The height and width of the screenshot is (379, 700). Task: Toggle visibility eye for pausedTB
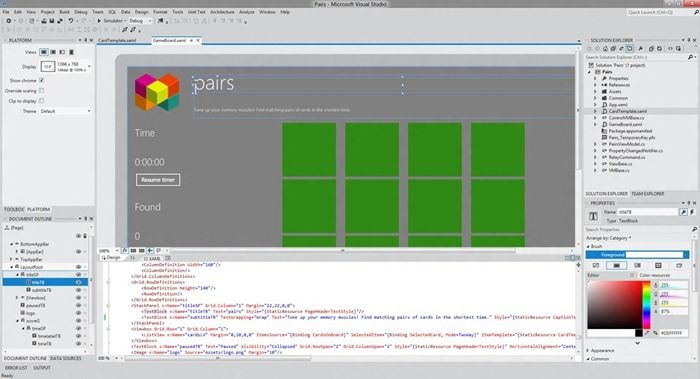(79, 305)
